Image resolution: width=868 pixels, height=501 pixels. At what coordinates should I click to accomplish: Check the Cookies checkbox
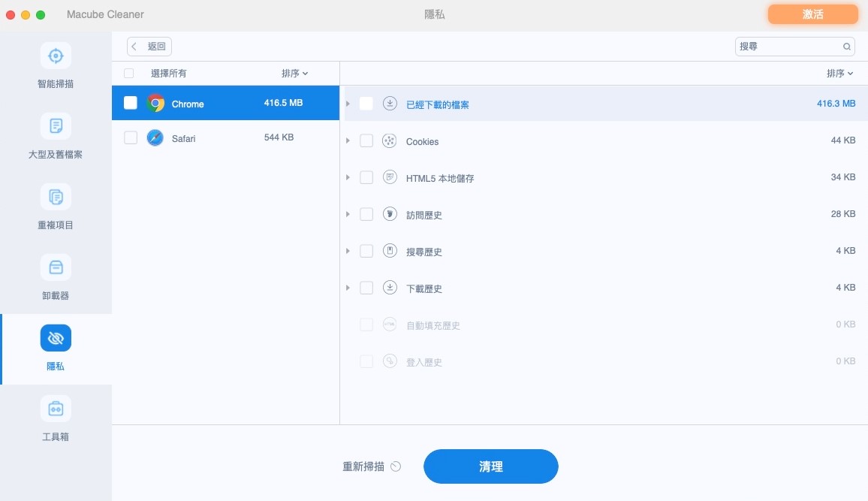point(366,140)
